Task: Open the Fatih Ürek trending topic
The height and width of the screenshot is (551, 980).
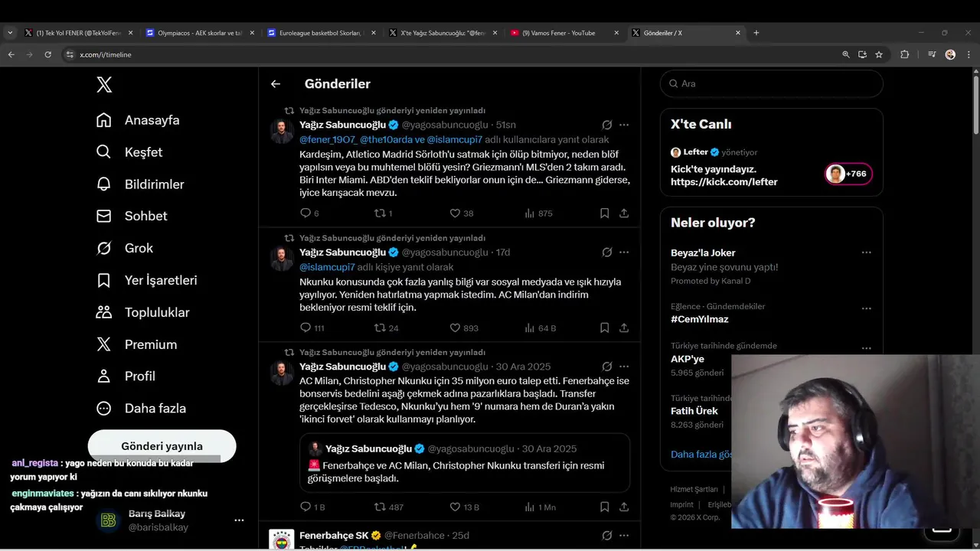Action: pos(694,411)
